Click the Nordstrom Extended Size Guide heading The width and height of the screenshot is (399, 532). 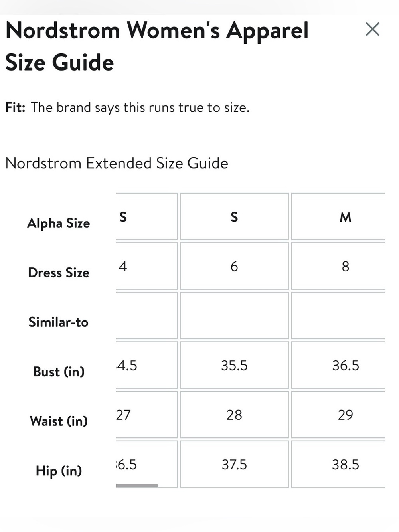(117, 163)
